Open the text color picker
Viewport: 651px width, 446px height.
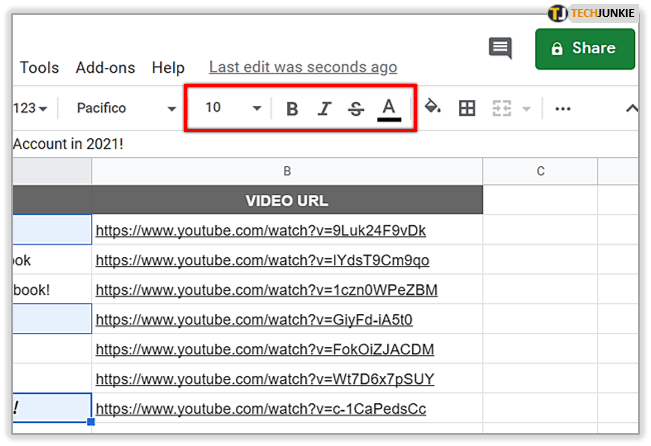pyautogui.click(x=389, y=108)
